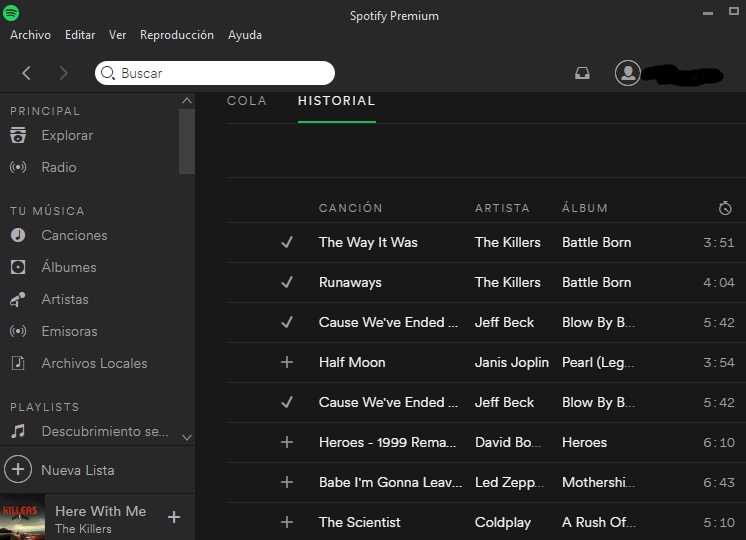Viewport: 746px width, 540px height.
Task: Click the Canciones note icon
Action: 18,235
